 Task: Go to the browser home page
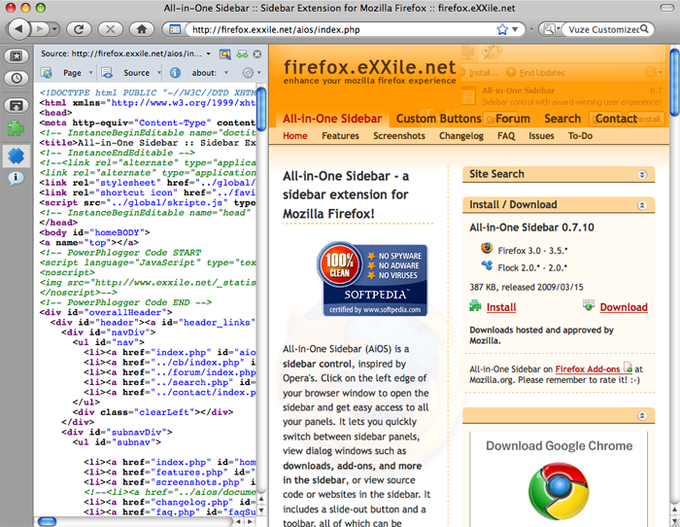[x=142, y=29]
